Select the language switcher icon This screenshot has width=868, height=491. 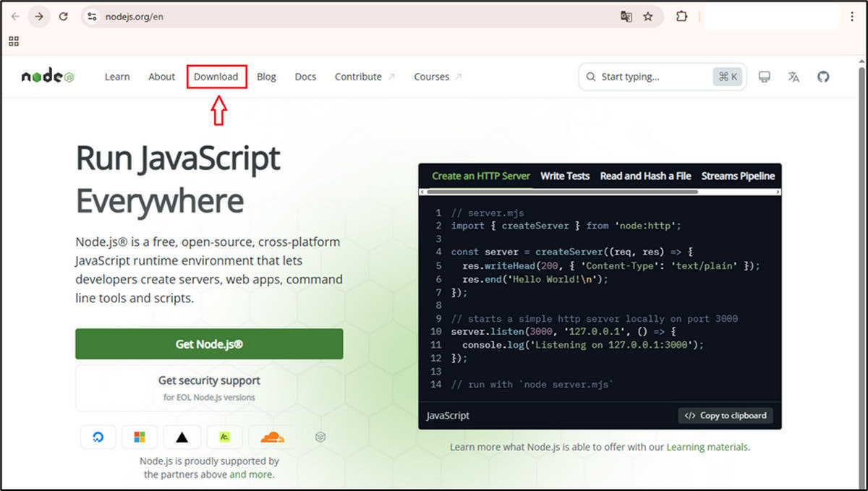click(x=793, y=77)
